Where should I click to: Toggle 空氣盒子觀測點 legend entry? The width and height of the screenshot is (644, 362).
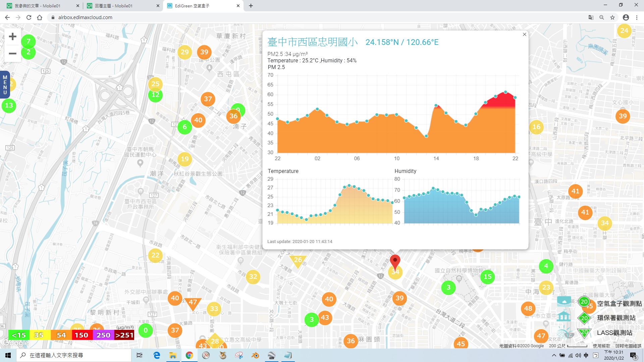(x=609, y=303)
